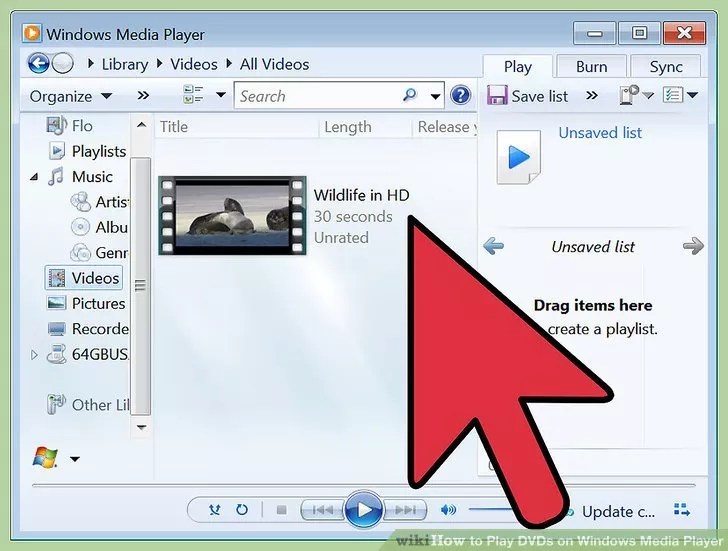Switch to the Play tab
Screen dimensions: 728x551
click(518, 67)
